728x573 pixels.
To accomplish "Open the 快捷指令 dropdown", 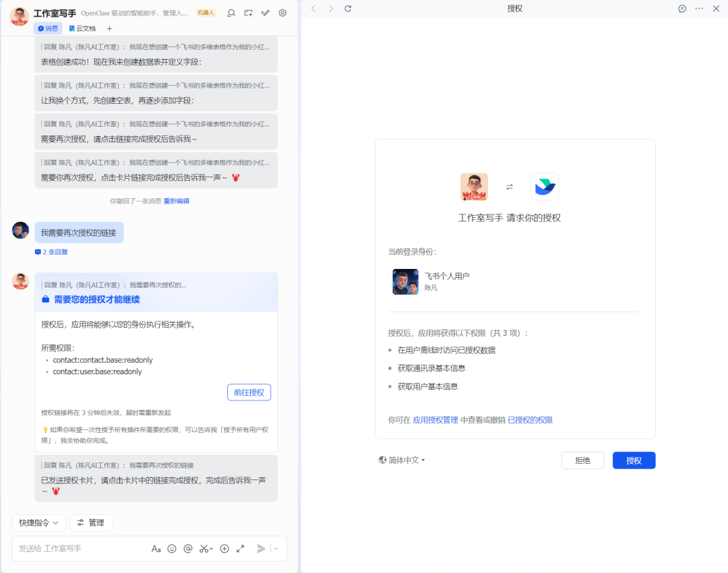I will (x=38, y=523).
